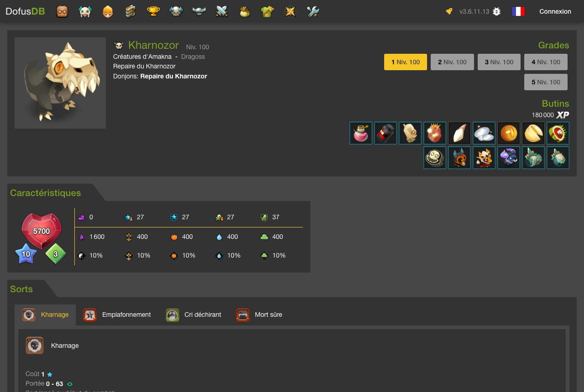This screenshot has height=392, width=584.
Task: Open the crowned red gem loot item
Action: [x=435, y=133]
